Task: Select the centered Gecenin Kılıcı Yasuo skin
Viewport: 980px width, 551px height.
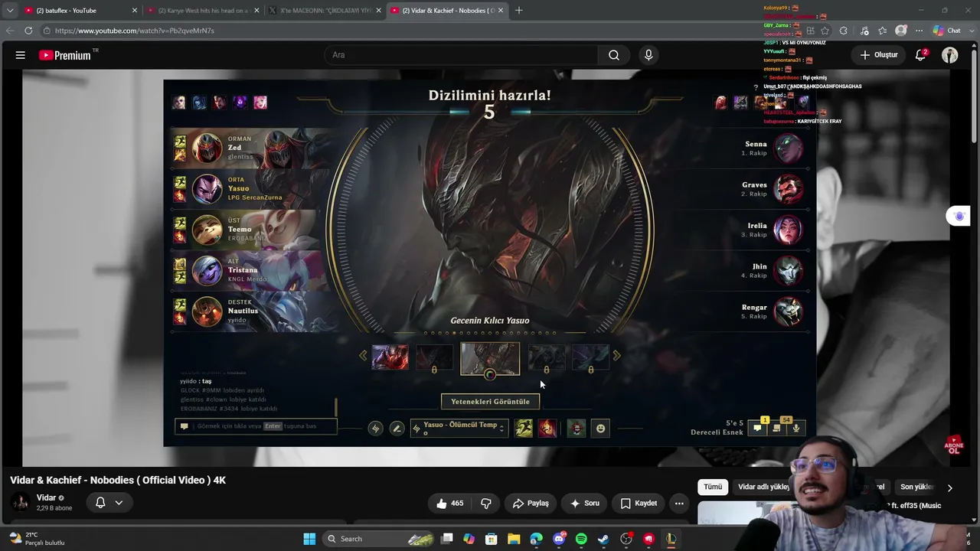Action: (490, 358)
